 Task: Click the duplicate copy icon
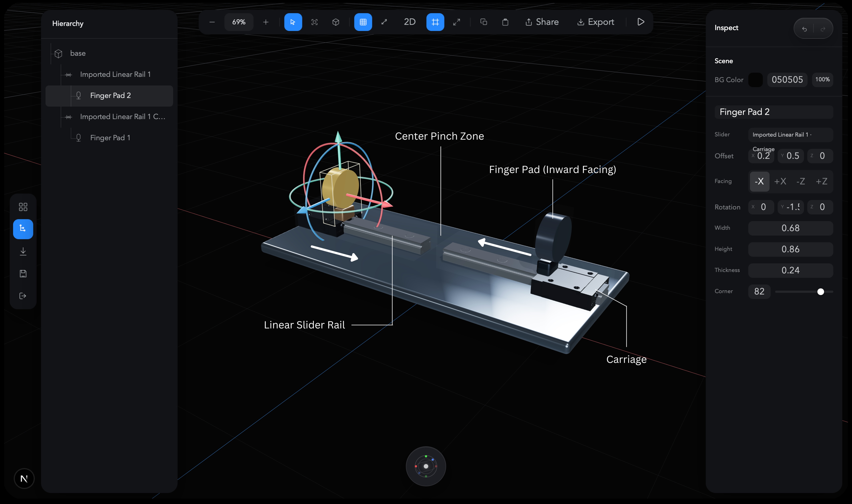click(484, 22)
